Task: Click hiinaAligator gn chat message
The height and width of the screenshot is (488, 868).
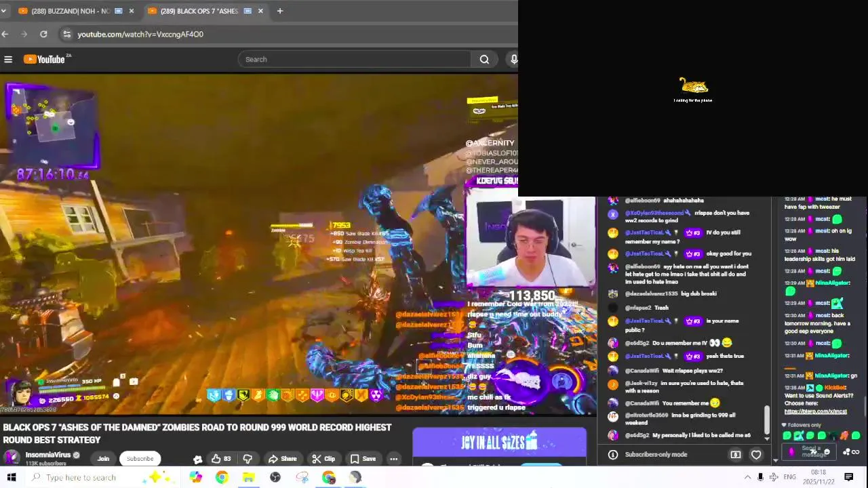Action: (x=821, y=375)
